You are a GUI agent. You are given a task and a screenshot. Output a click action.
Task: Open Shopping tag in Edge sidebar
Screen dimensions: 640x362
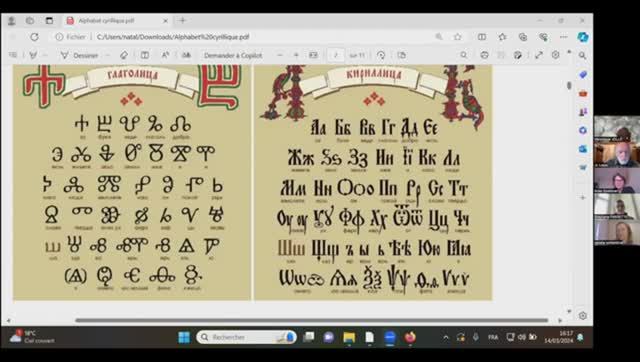point(583,75)
